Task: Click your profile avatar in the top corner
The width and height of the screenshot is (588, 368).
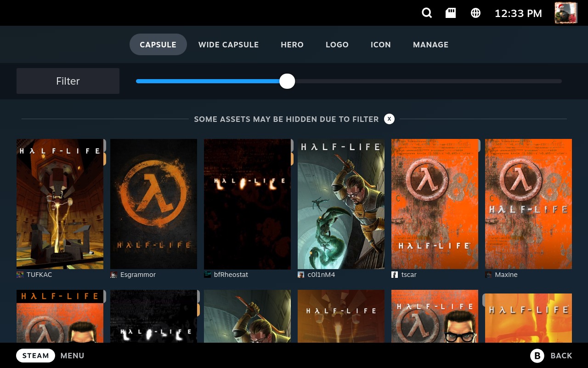Action: 565,13
